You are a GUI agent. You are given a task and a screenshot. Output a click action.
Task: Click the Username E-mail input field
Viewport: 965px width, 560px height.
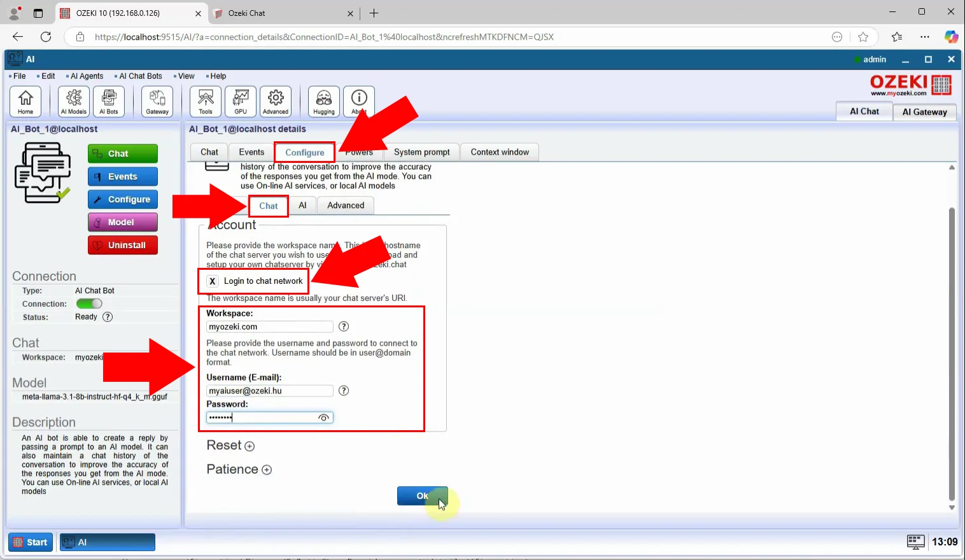[270, 391]
